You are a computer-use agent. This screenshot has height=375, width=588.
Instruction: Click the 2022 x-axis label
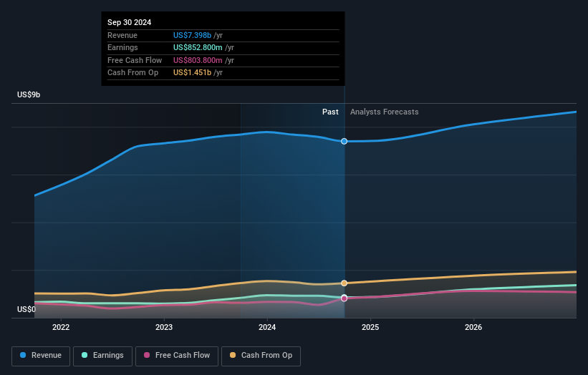pyautogui.click(x=61, y=327)
